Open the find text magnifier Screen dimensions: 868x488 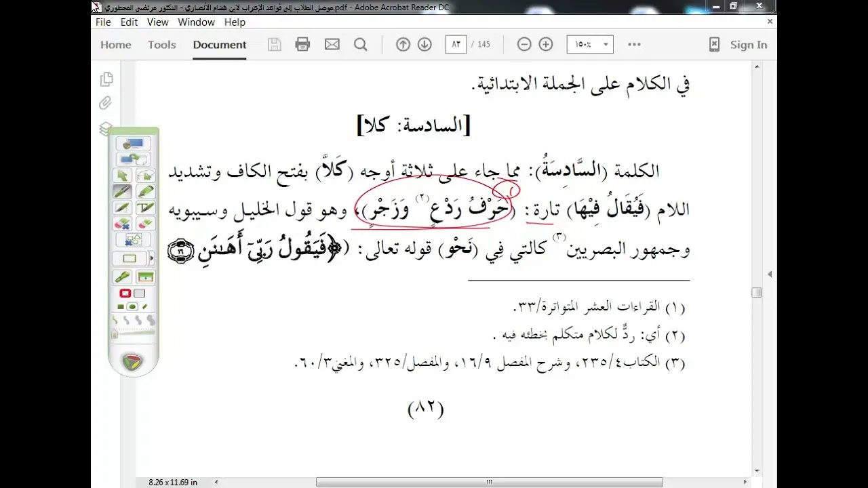360,45
